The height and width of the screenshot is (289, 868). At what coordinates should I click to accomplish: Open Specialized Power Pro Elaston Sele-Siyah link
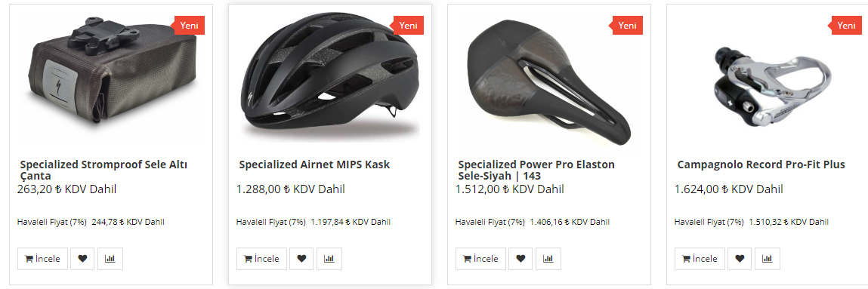pyautogui.click(x=536, y=171)
